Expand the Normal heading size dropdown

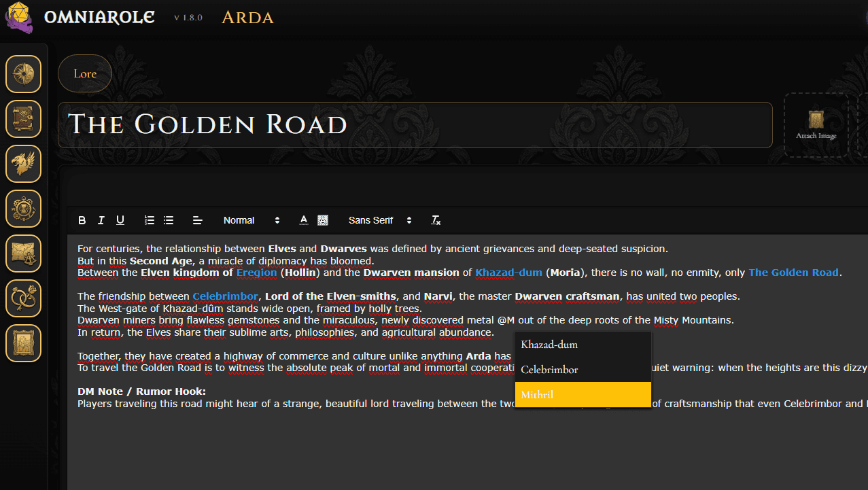tap(251, 220)
